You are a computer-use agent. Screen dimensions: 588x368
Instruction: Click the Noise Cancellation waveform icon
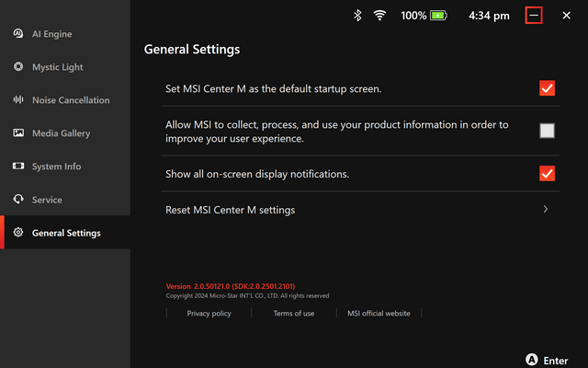tap(18, 99)
